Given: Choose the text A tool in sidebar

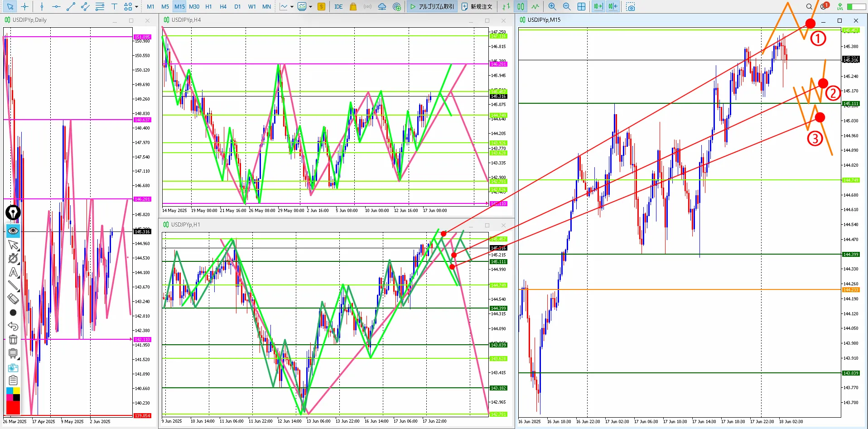Looking at the screenshot, I should [x=13, y=272].
